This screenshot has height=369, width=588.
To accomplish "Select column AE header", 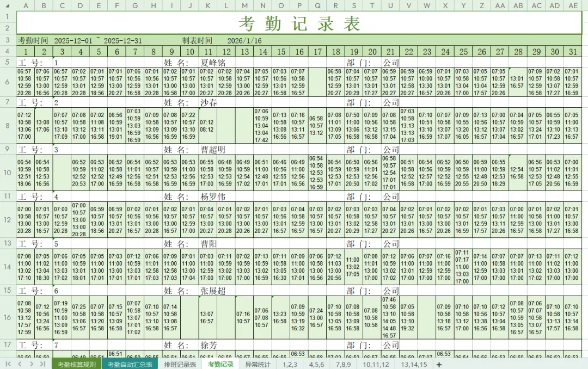I will pos(573,5).
